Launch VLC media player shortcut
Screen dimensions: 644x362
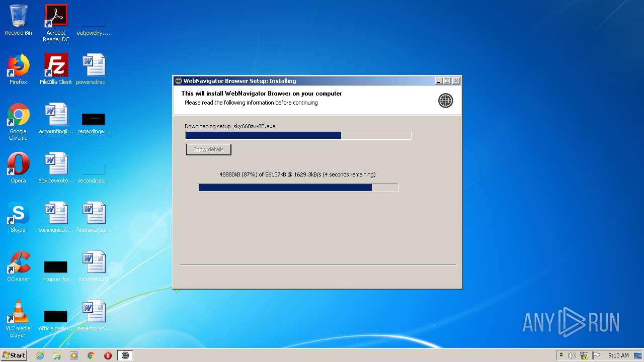(x=18, y=319)
